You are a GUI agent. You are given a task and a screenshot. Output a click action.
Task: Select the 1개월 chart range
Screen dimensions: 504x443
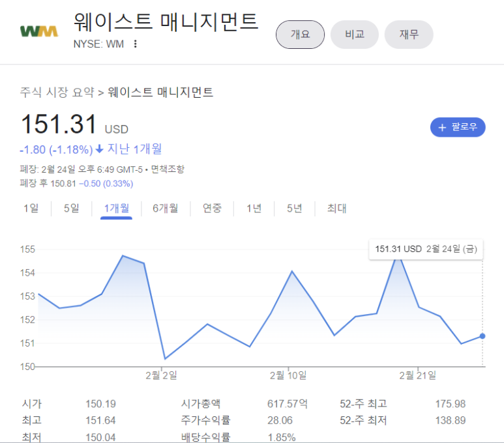tap(116, 208)
